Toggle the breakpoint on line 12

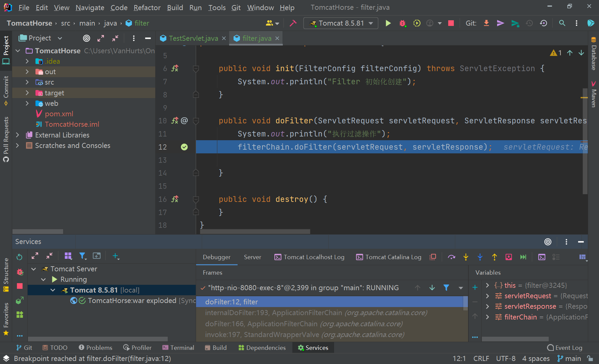coord(184,147)
